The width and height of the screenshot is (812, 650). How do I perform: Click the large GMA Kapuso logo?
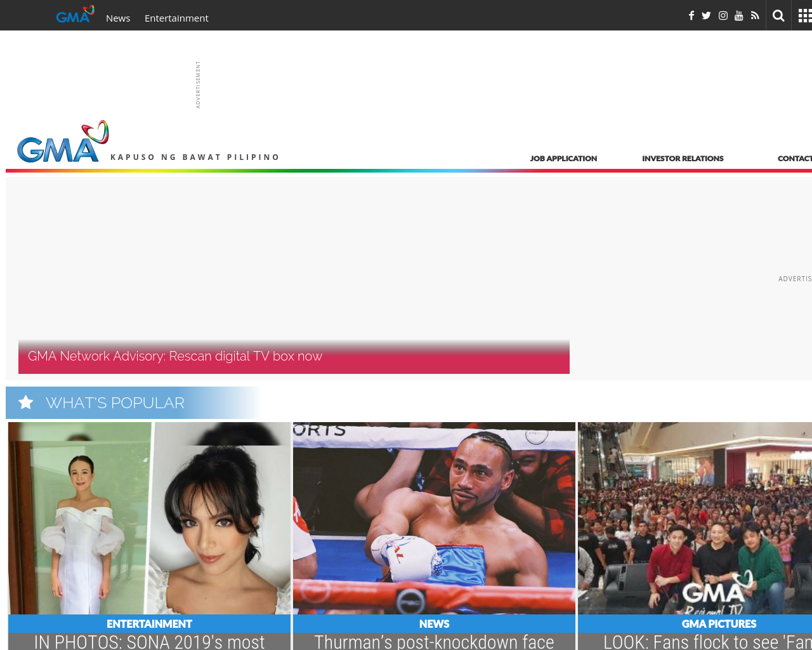(x=63, y=140)
